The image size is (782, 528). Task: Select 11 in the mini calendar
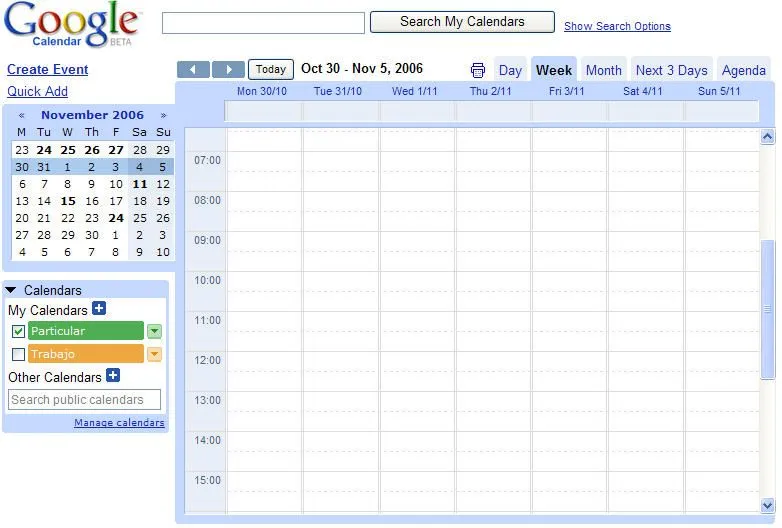[x=140, y=184]
